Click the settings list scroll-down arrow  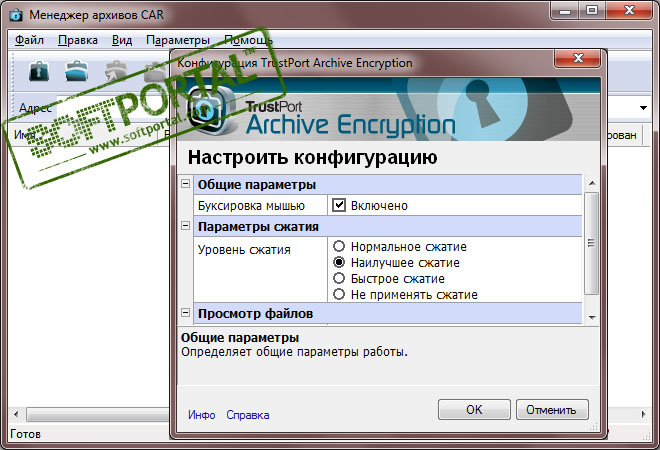(x=592, y=317)
